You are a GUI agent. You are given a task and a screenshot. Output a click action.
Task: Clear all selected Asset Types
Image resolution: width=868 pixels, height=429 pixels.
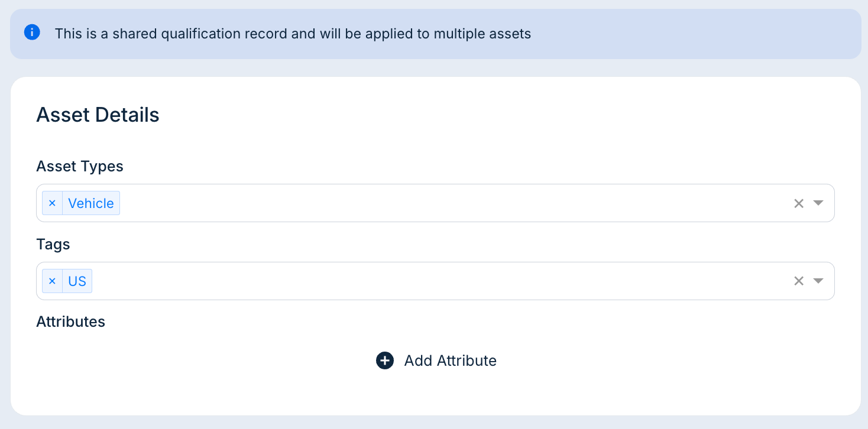pos(799,203)
